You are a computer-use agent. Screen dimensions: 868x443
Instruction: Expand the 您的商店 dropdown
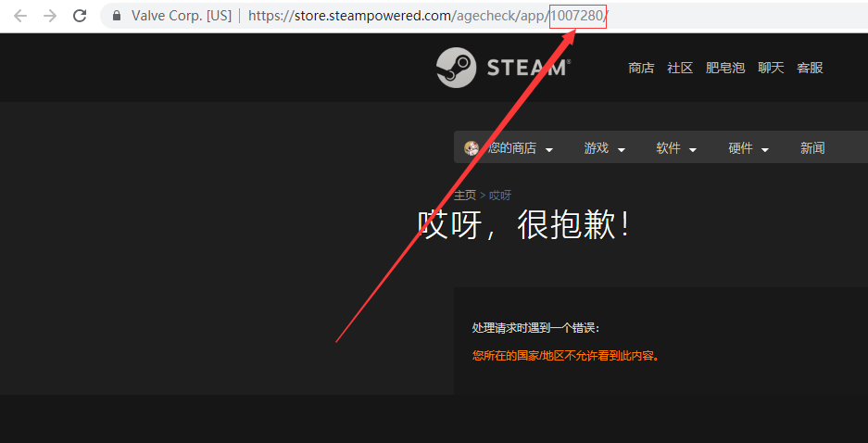520,148
